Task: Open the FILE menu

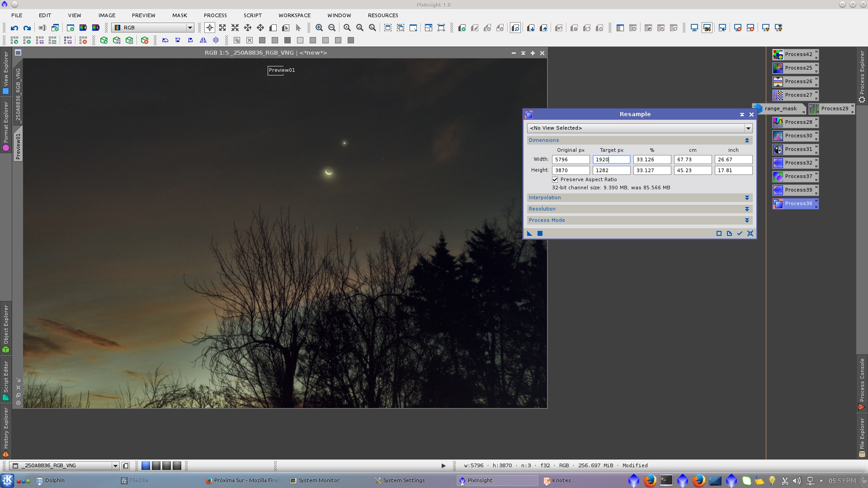Action: point(17,15)
